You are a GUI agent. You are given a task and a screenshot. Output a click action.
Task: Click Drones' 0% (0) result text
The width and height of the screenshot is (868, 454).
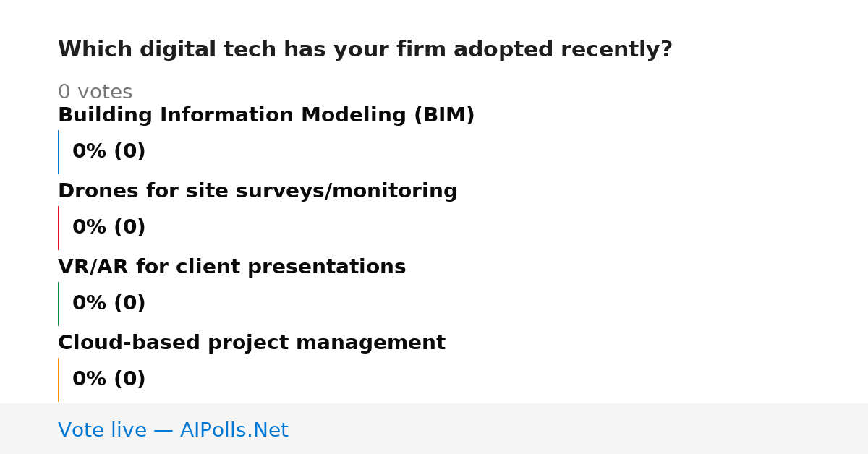tap(109, 228)
